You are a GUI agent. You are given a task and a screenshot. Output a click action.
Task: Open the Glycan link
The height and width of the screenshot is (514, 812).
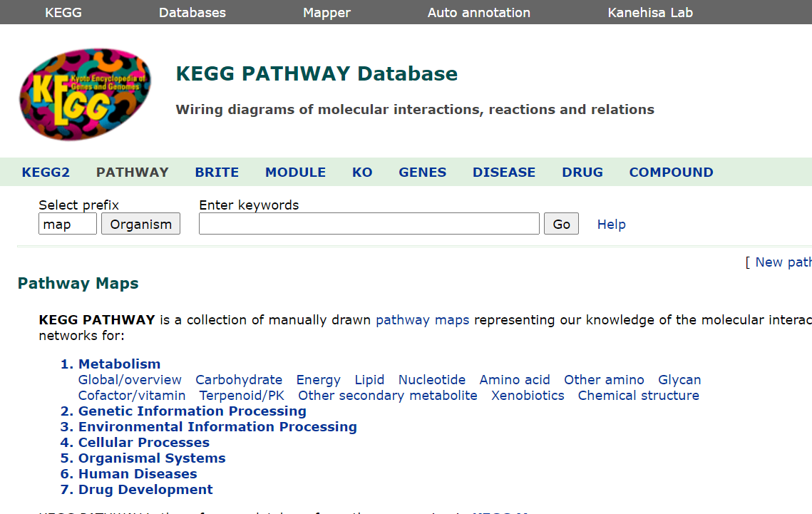679,380
